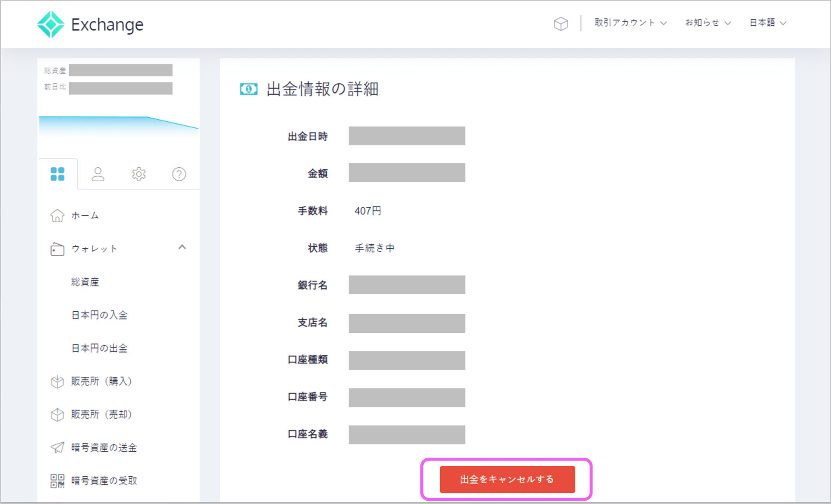This screenshot has height=504, width=831.
Task: Open 販売所（購入） link
Action: 101,381
